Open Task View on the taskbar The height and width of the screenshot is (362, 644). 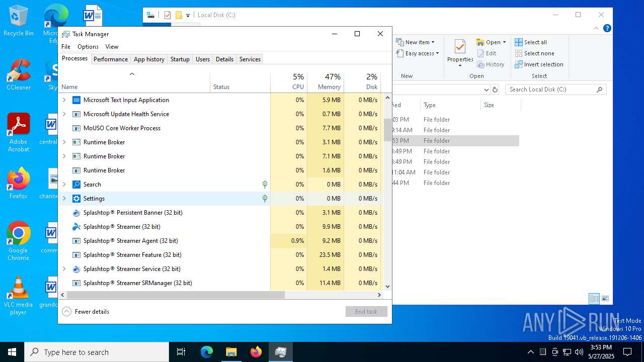(181, 352)
